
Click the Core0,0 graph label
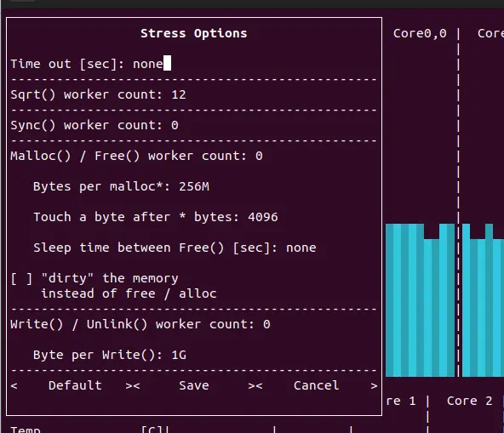[x=420, y=33]
